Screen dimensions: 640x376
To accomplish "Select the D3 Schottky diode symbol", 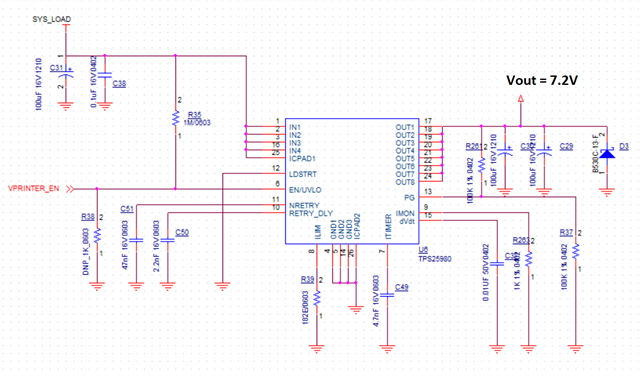I will [607, 153].
